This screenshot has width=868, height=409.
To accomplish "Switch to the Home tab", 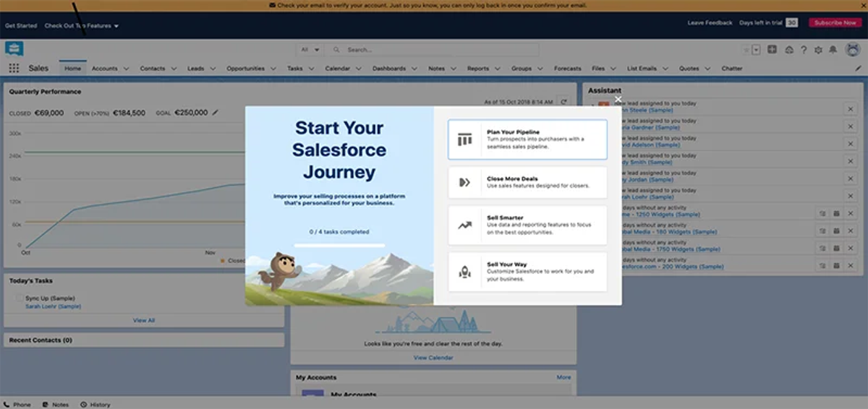I will (72, 69).
